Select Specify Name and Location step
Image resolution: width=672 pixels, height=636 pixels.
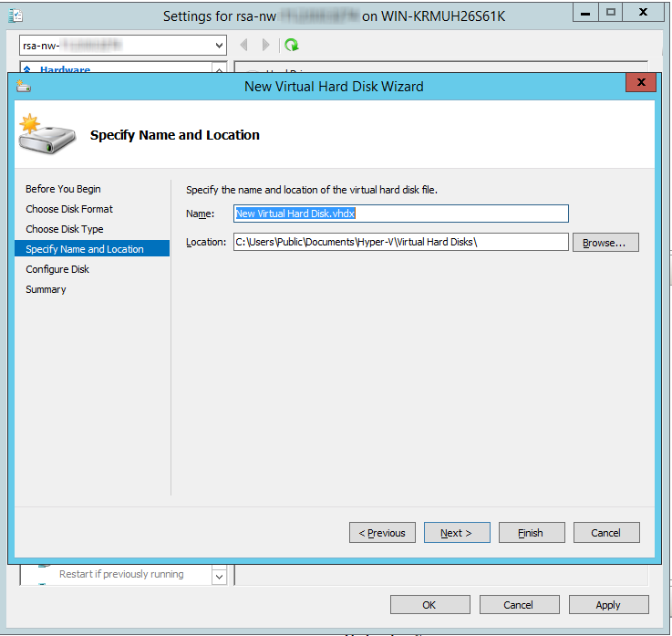pos(92,249)
